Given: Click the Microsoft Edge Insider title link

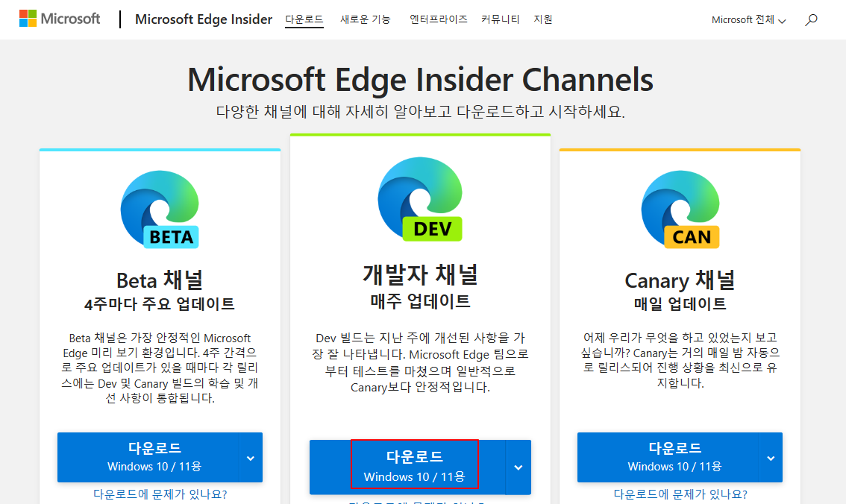Looking at the screenshot, I should point(204,19).
